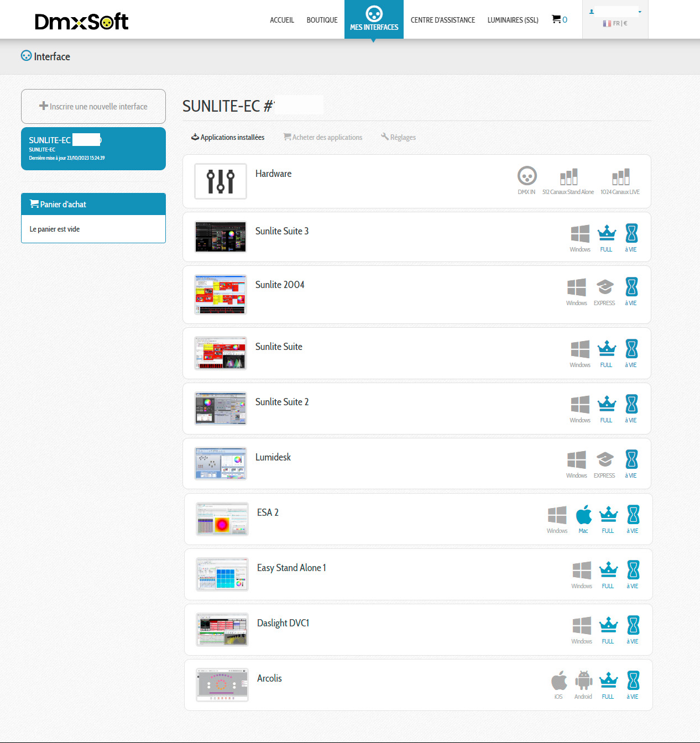Click 'Easy Stand Alone 1' title text
This screenshot has height=743, width=700.
pyautogui.click(x=291, y=568)
